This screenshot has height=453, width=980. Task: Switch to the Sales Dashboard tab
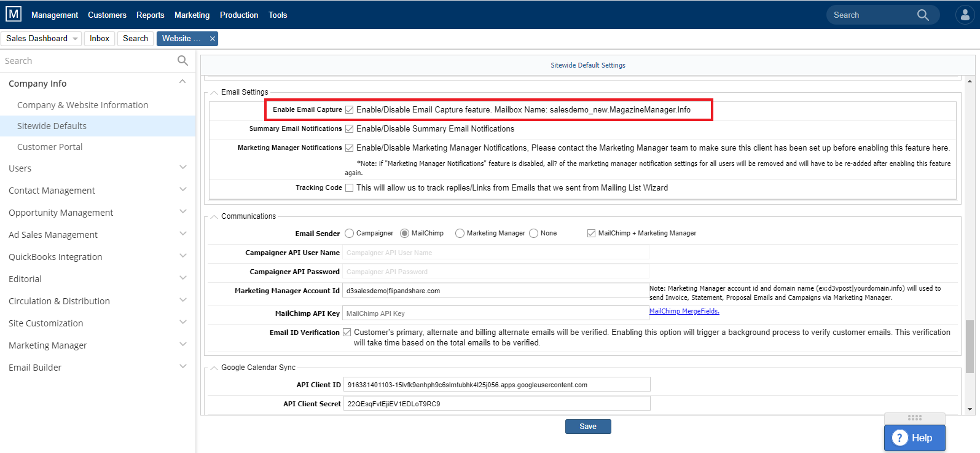point(37,39)
